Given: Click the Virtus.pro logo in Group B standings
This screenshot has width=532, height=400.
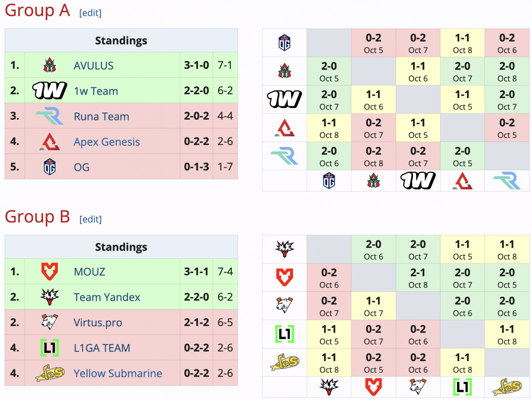Looking at the screenshot, I should coord(50,322).
